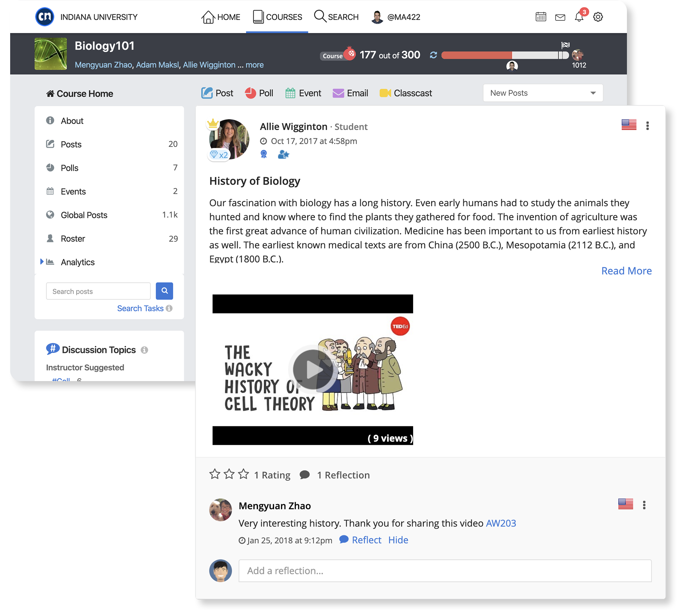Click the blue search posts button
Screen dimensions: 683x616
164,291
